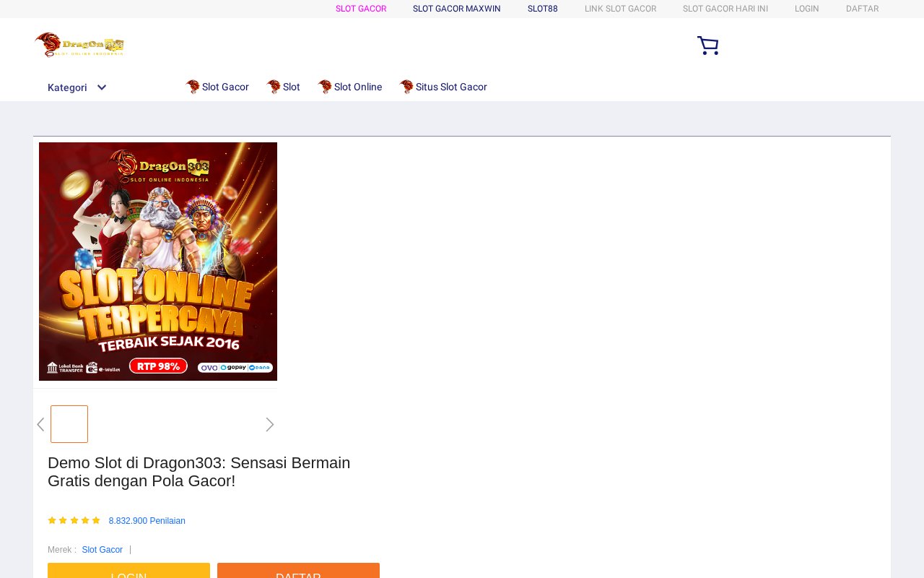Click the Dragon303 logo in header
This screenshot has height=578, width=924.
pos(79,45)
